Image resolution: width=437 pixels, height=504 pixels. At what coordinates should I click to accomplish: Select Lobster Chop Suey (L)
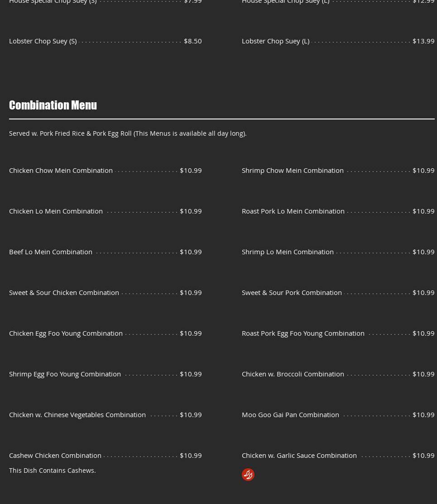[x=275, y=41]
